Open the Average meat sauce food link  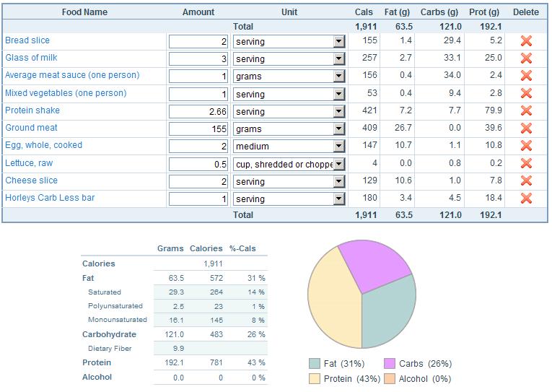tap(72, 75)
